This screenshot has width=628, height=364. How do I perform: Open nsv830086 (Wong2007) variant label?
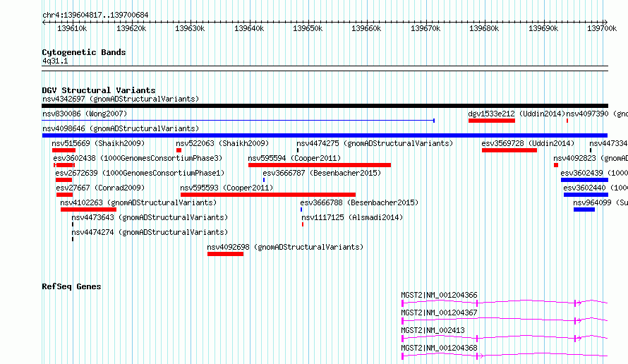(85, 114)
